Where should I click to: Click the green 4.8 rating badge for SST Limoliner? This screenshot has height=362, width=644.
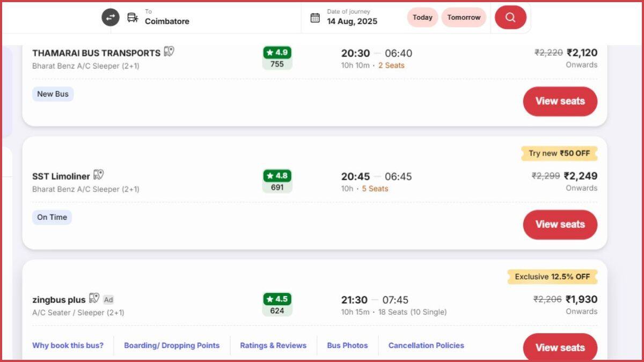[x=277, y=175]
